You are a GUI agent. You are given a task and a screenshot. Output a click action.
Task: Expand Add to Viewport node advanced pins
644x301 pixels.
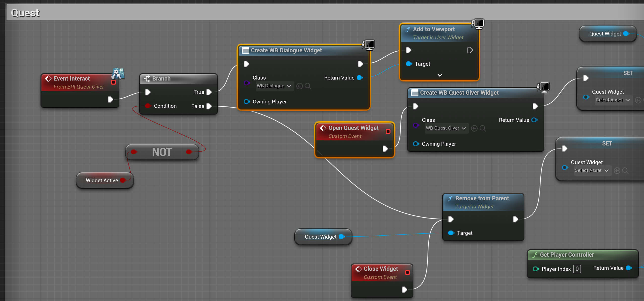tap(440, 75)
